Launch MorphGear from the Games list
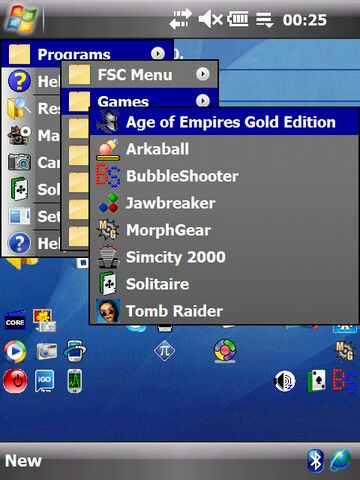The height and width of the screenshot is (480, 360). click(224, 230)
